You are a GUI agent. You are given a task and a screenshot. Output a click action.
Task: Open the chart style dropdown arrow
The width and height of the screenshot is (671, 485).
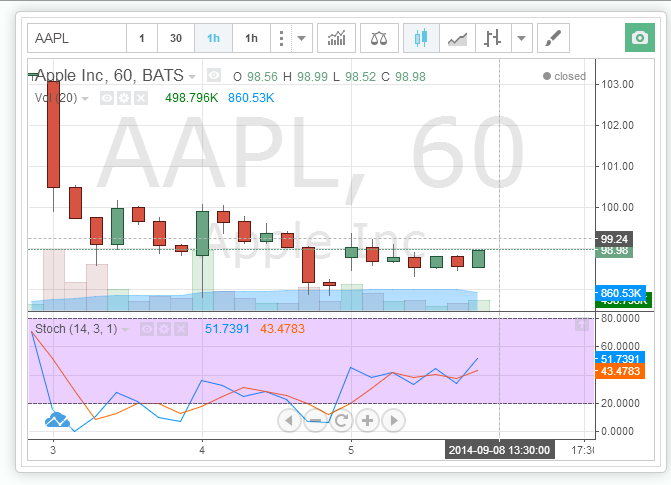point(522,38)
